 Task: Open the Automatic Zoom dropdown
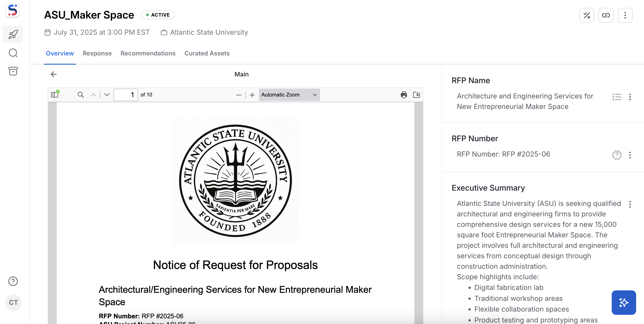click(289, 95)
